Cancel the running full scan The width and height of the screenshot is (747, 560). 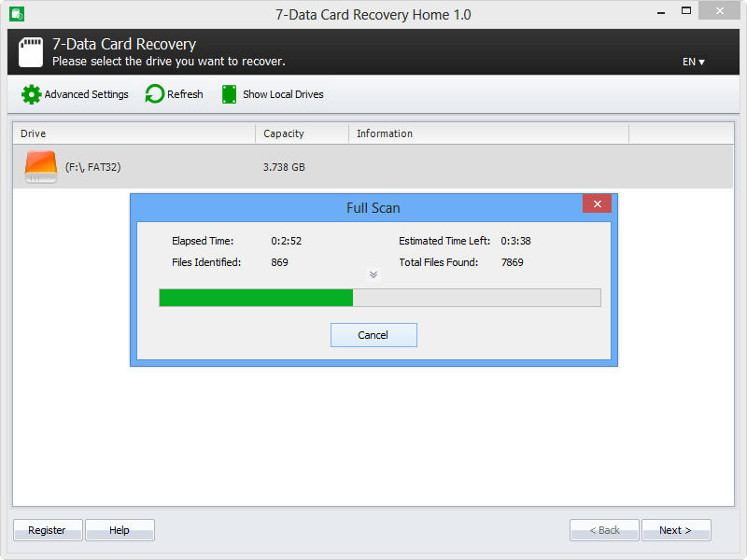point(373,334)
